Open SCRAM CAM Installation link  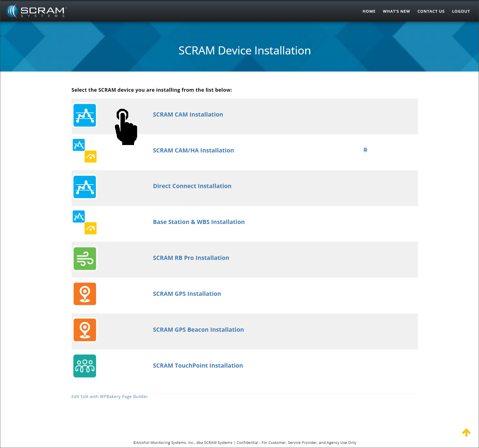click(188, 115)
